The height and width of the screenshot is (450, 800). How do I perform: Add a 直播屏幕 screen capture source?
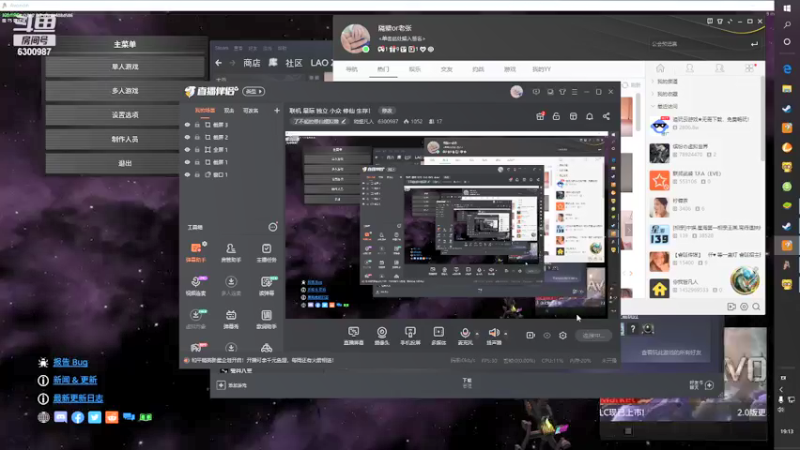[x=354, y=336]
